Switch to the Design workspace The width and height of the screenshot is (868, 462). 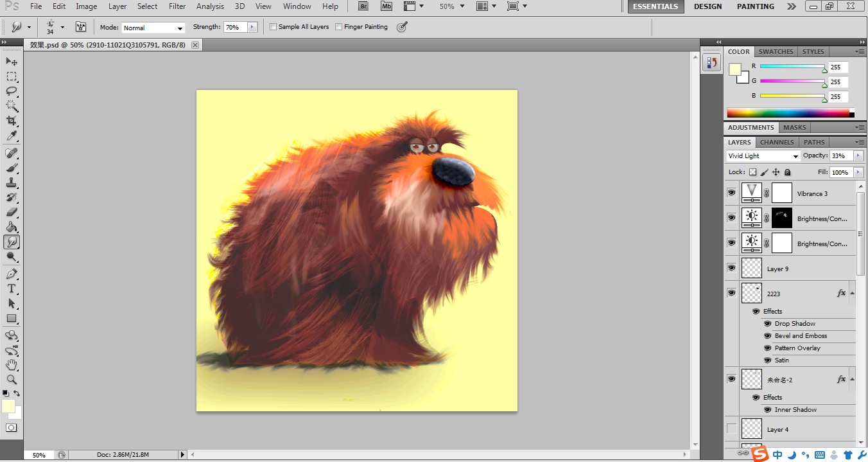708,6
